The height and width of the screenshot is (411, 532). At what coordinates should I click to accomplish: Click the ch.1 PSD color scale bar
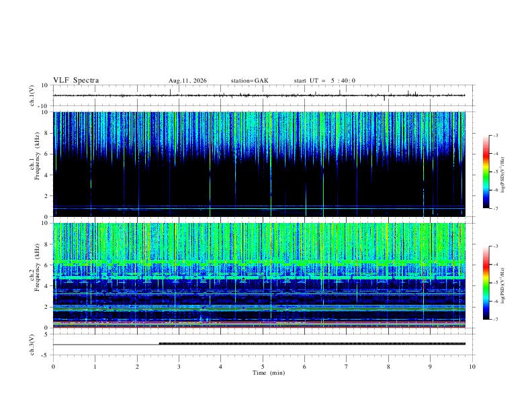tap(486, 172)
